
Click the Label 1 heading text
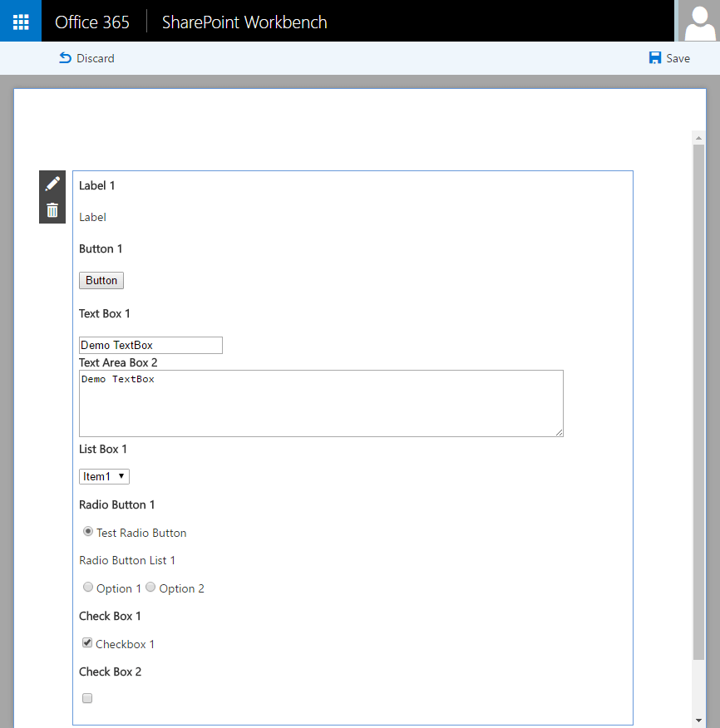pos(96,185)
